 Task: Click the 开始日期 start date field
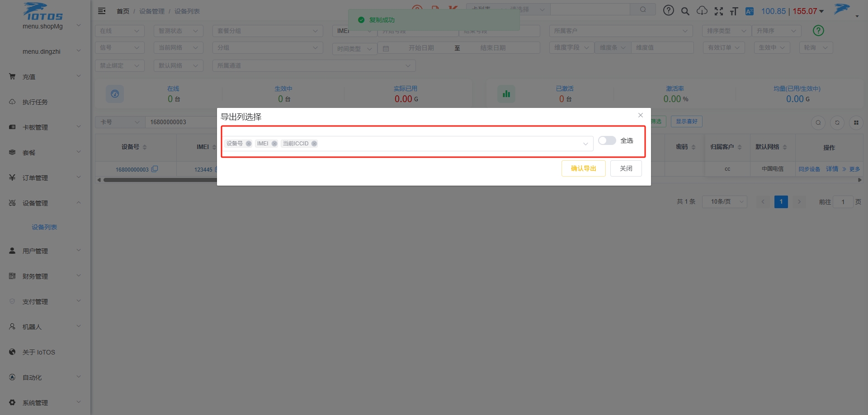(421, 48)
